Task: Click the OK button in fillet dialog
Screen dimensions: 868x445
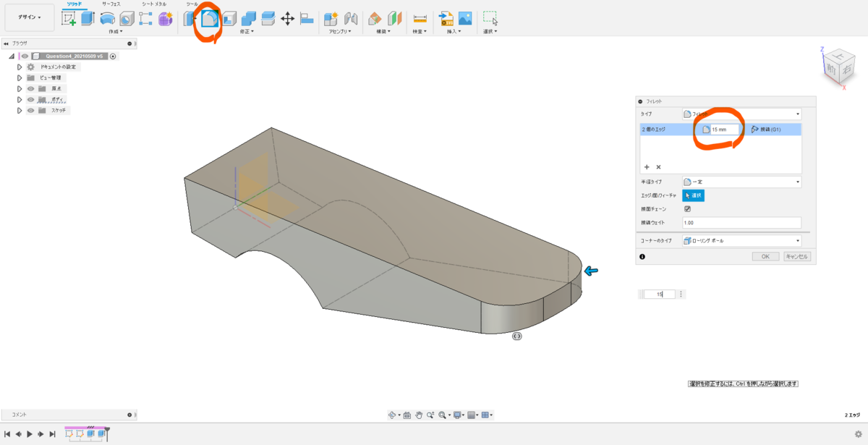Action: pyautogui.click(x=765, y=256)
